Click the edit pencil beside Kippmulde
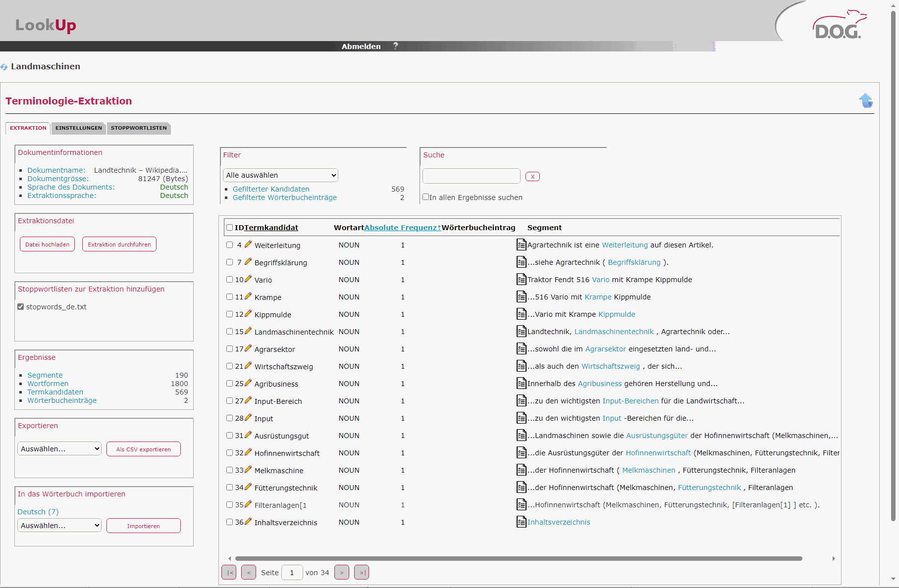The width and height of the screenshot is (899, 588). [x=248, y=314]
